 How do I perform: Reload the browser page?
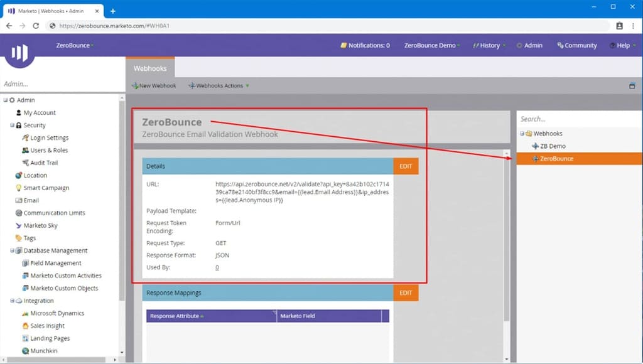[x=36, y=26]
